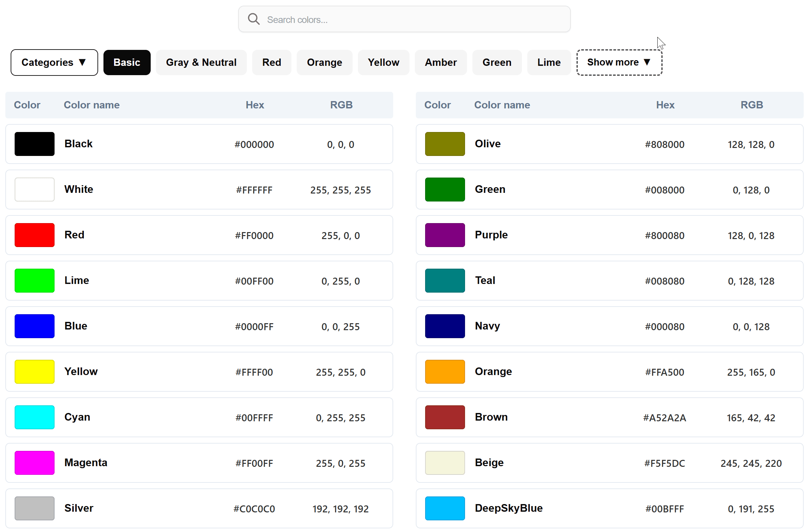
Task: Expand the Show more categories button
Action: click(619, 62)
